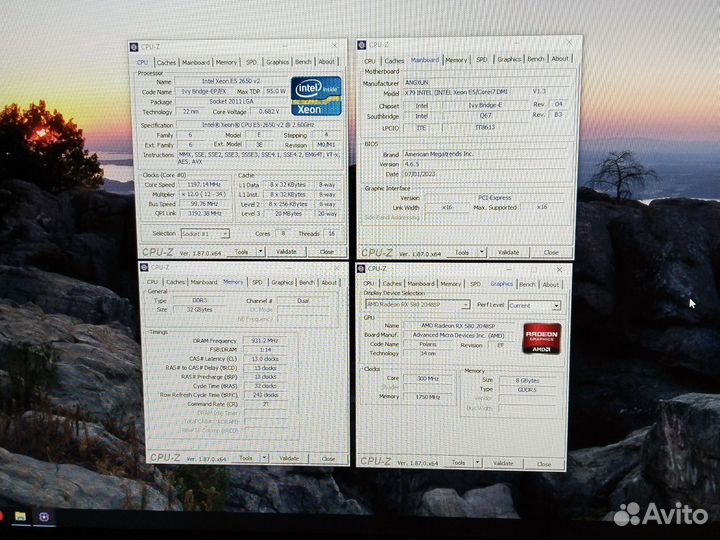Viewport: 720px width, 540px height.
Task: Open the purple app icon in taskbar
Action: 44,517
